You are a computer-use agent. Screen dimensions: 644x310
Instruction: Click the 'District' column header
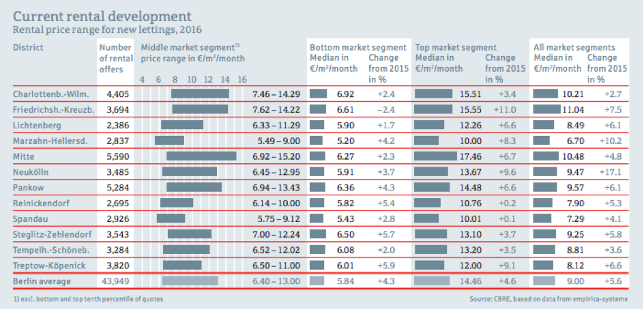click(28, 47)
